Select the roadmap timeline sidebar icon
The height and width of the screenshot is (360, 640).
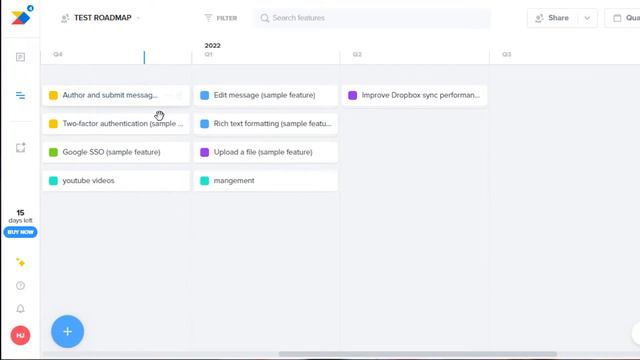click(x=20, y=96)
